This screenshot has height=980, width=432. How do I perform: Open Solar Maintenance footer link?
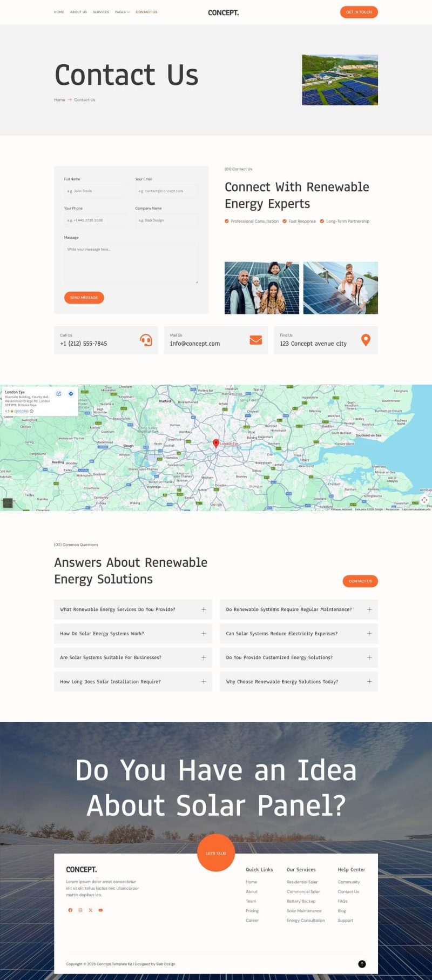pos(304,911)
